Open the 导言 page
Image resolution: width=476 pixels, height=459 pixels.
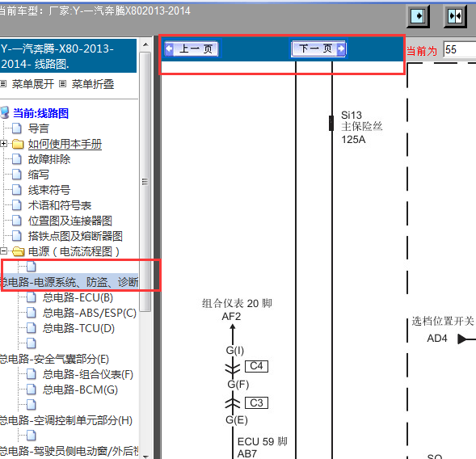coord(38,128)
